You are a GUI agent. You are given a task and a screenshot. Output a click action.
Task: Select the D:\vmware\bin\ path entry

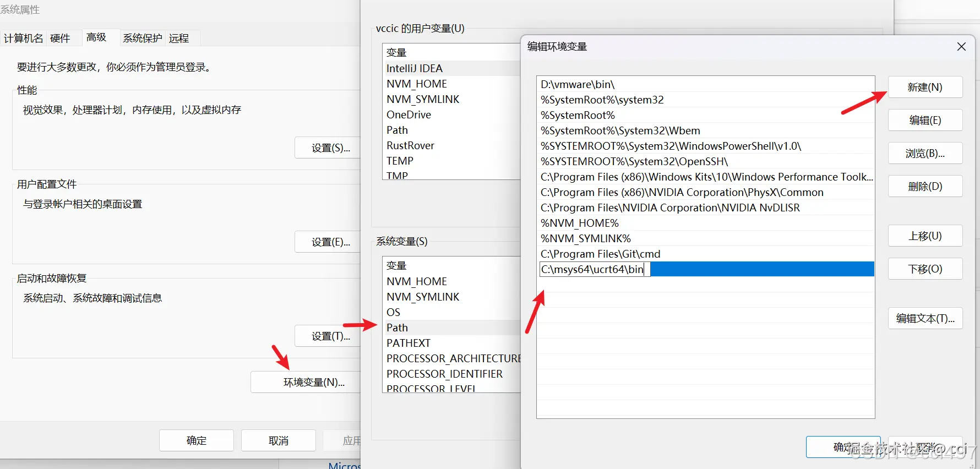coord(705,84)
